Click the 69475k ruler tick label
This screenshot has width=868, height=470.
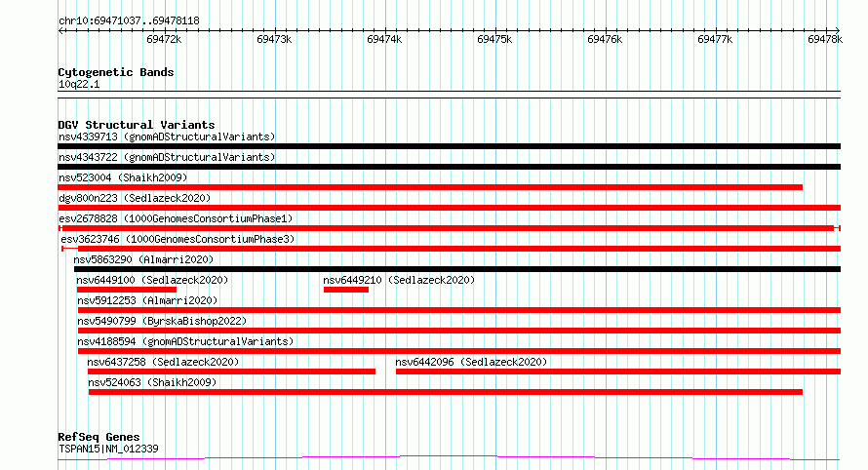pyautogui.click(x=494, y=39)
